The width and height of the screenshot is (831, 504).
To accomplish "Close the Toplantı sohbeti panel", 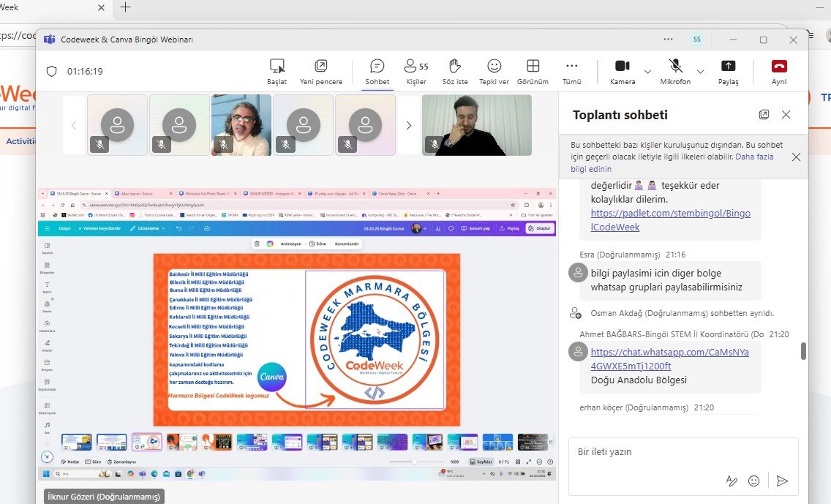I will [786, 114].
